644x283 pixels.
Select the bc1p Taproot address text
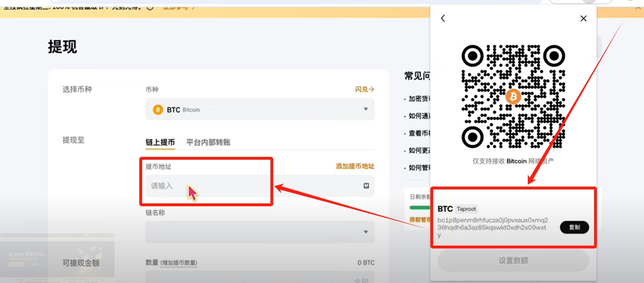(x=493, y=227)
